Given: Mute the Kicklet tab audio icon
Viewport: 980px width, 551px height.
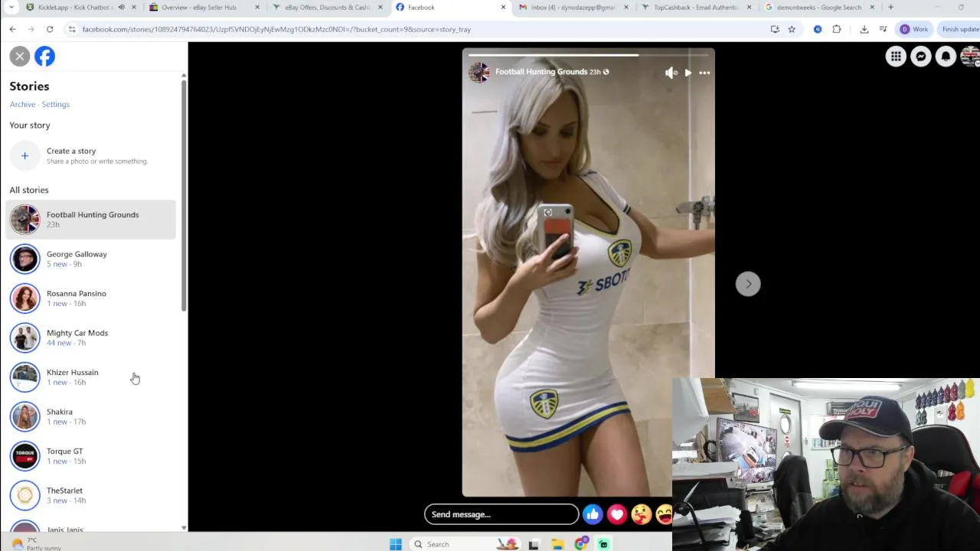Looking at the screenshot, I should (121, 7).
